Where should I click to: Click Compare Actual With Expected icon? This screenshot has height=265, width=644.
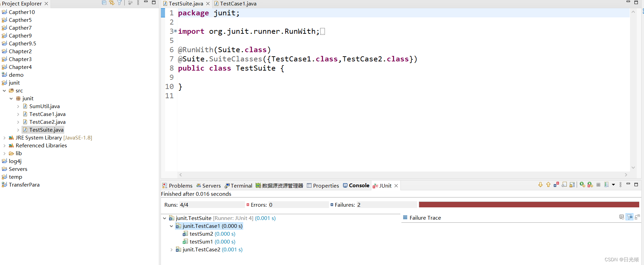tap(637, 217)
